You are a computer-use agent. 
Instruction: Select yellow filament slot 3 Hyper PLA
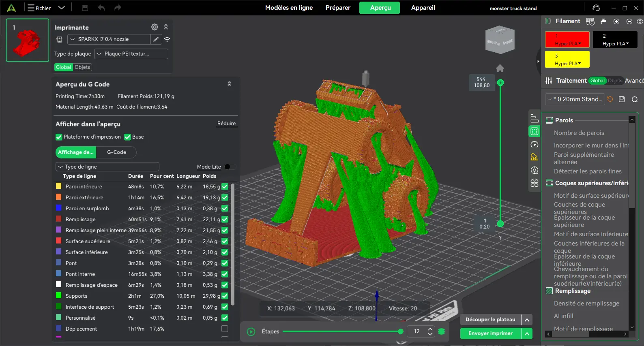click(567, 60)
